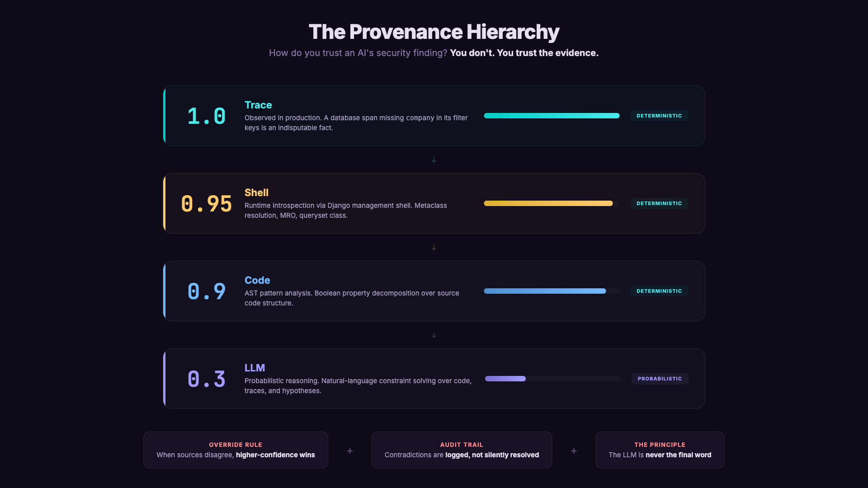868x488 pixels.
Task: Click the 1.0 score on the Trace card
Action: click(206, 116)
